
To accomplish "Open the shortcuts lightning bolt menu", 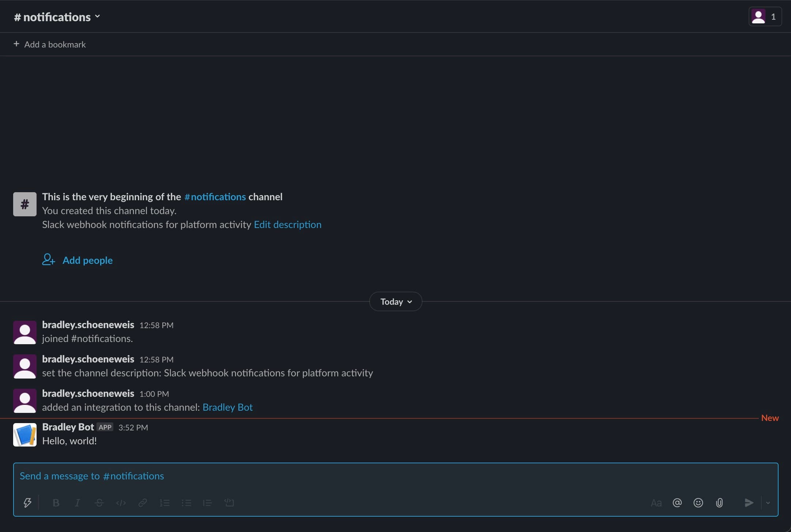I will coord(27,503).
